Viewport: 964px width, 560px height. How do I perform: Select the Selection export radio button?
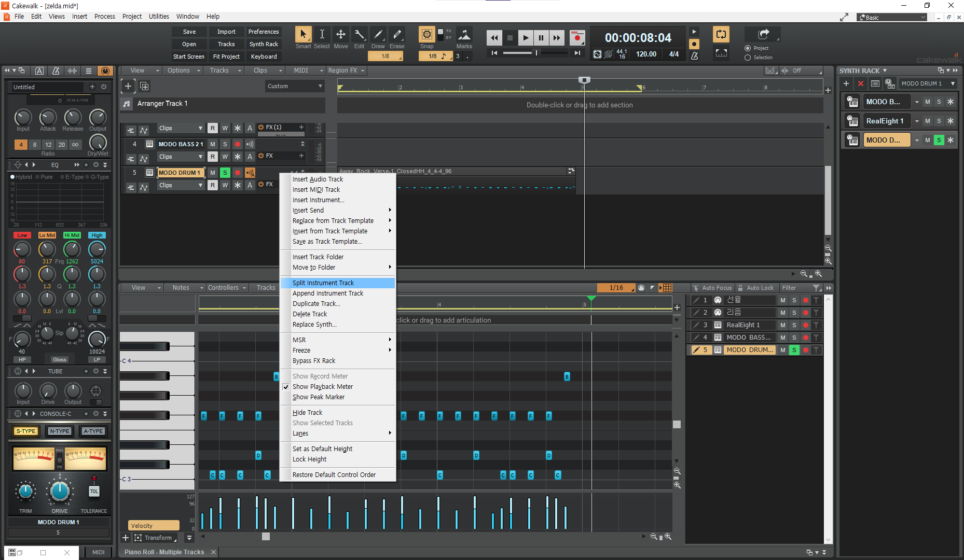coord(748,58)
